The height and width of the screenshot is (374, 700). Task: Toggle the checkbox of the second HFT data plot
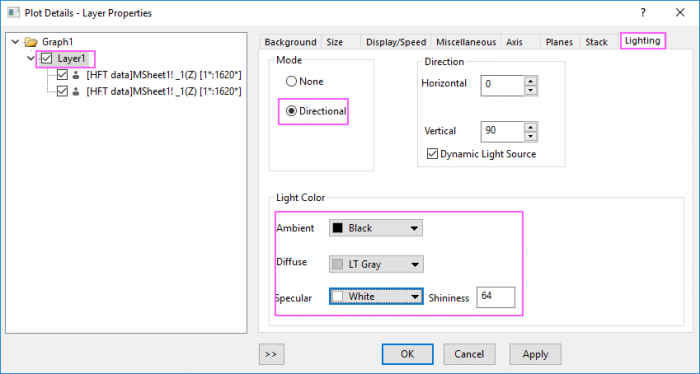click(x=62, y=91)
